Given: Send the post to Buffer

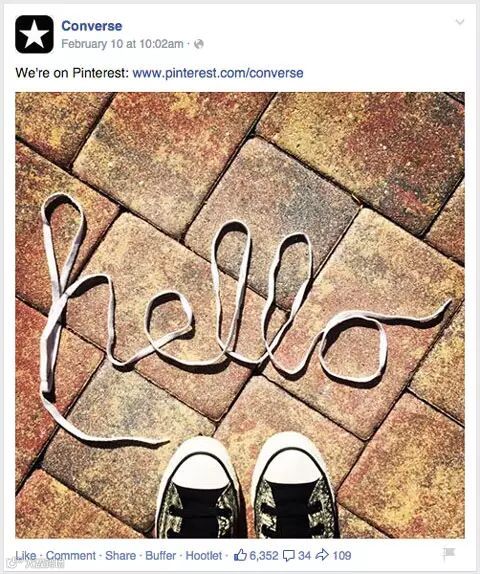Looking at the screenshot, I should coord(160,555).
